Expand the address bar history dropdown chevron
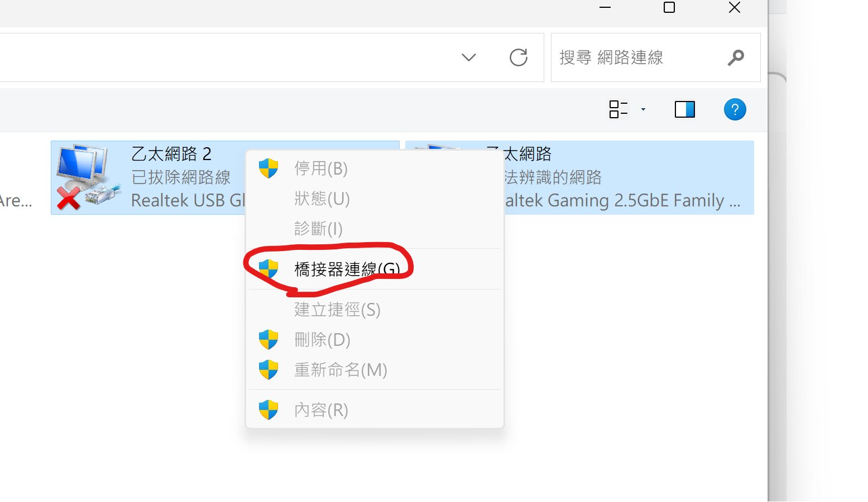Image resolution: width=868 pixels, height=502 pixels. [469, 57]
